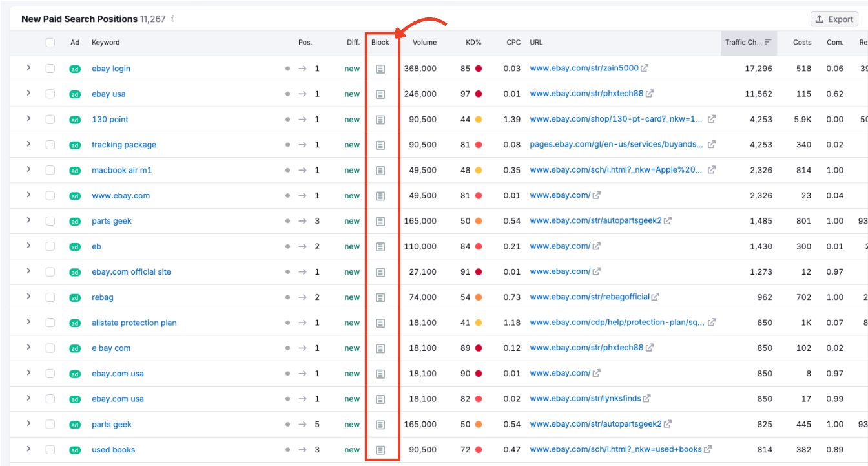868x466 pixels.
Task: Click the Block icon for "ebay login"
Action: 380,68
